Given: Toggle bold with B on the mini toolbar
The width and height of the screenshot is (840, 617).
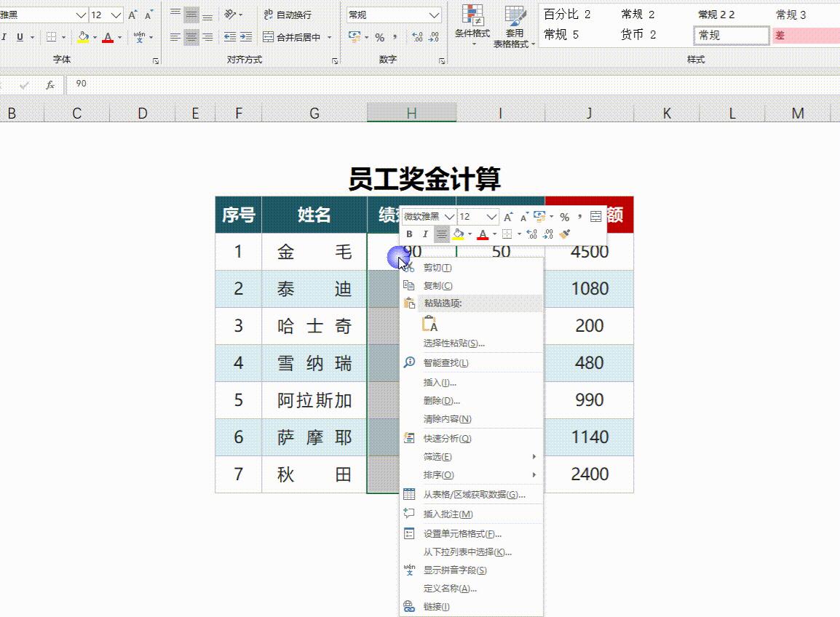Looking at the screenshot, I should click(411, 234).
